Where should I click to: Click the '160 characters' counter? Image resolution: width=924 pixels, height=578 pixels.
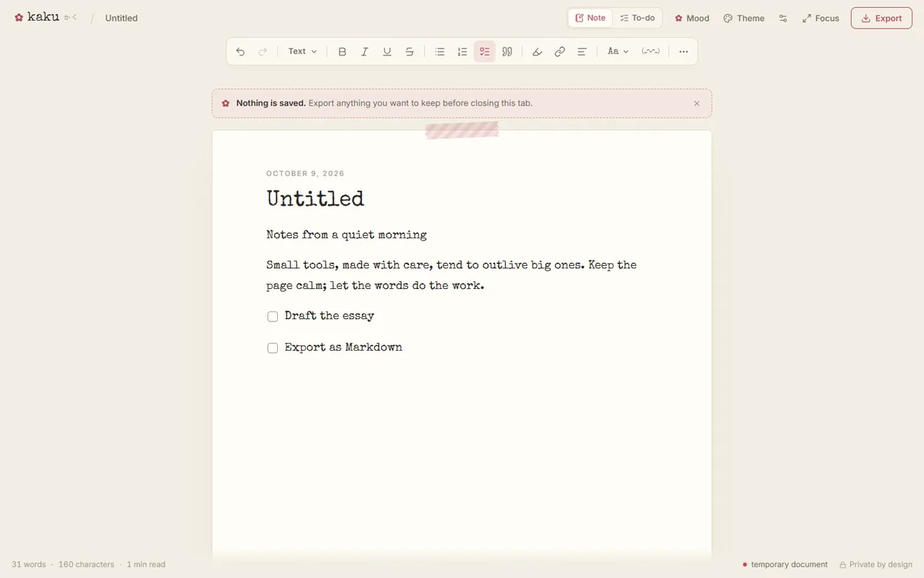coord(86,564)
